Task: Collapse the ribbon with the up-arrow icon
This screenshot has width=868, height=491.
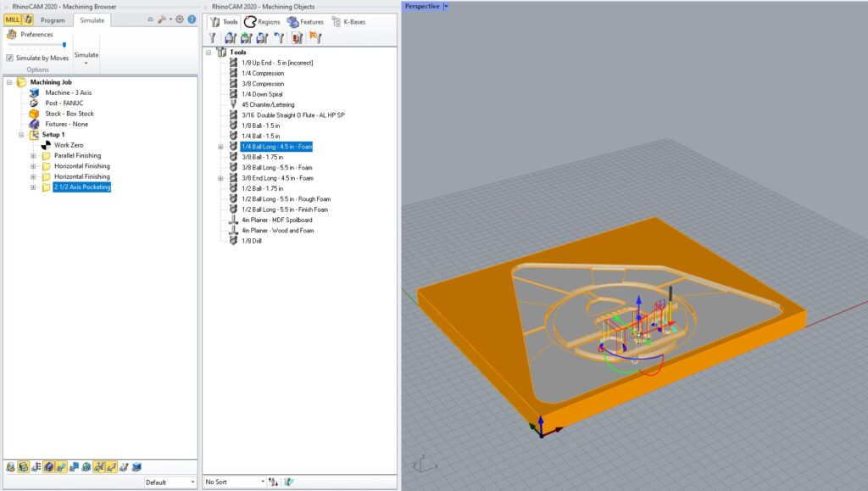Action: 150,20
